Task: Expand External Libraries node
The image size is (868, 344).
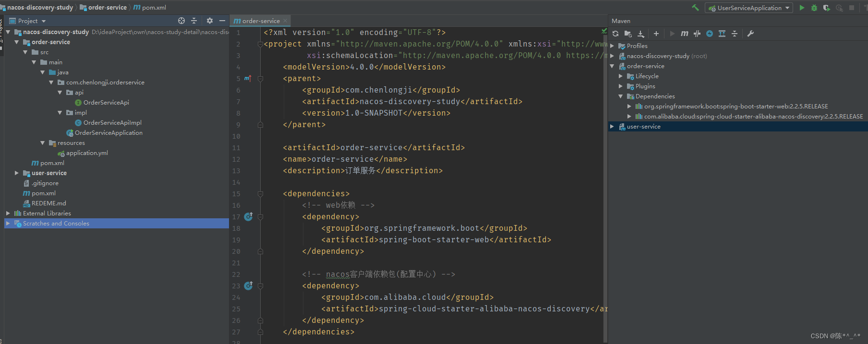Action: pos(8,213)
